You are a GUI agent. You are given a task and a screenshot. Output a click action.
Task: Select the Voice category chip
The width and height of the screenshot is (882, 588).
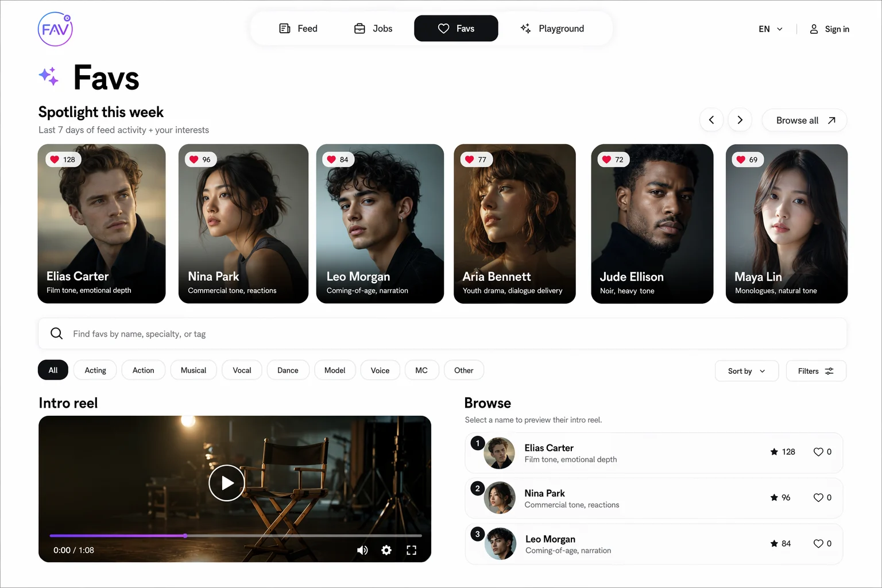click(x=380, y=370)
